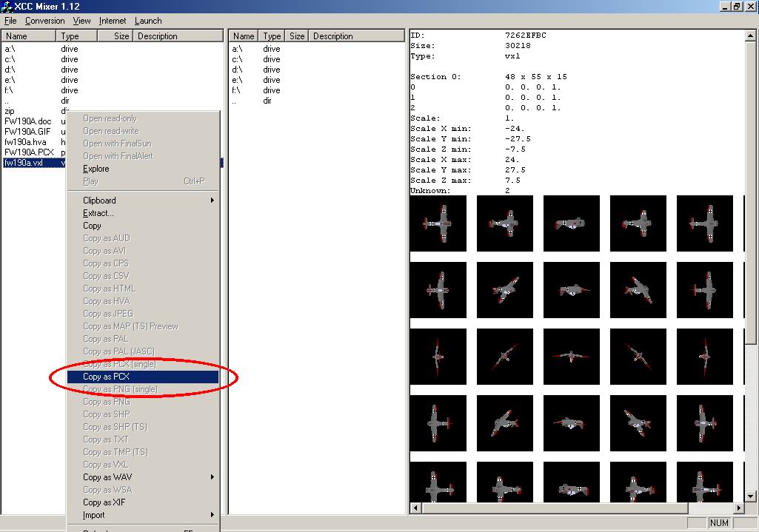
Task: Sort left pane by Size column
Action: [x=115, y=36]
